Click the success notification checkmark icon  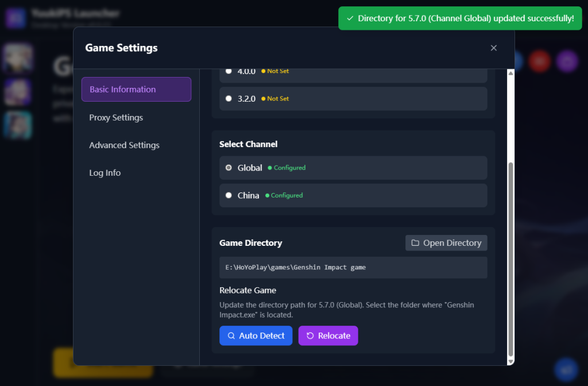click(350, 18)
